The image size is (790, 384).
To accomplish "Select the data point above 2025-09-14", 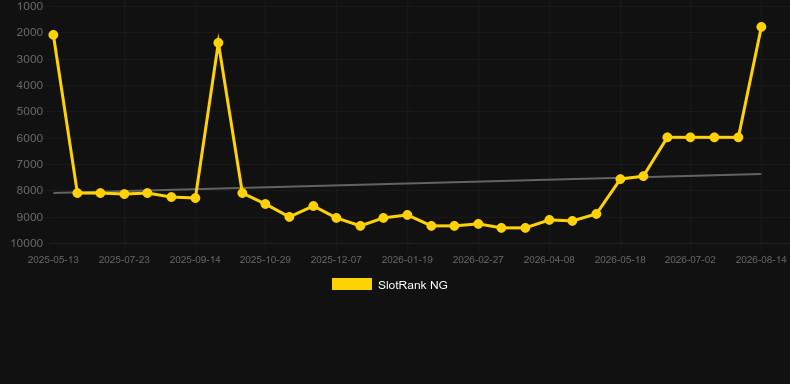I will pyautogui.click(x=195, y=198).
